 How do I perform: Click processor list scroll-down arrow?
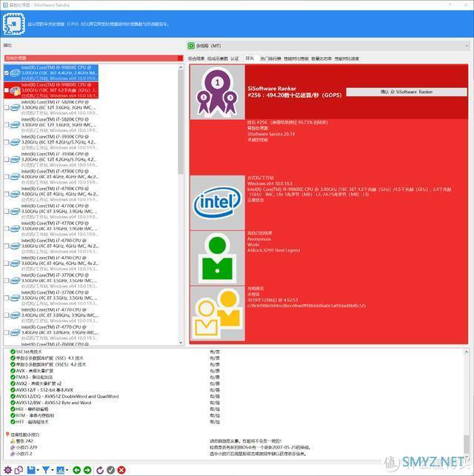point(181,343)
